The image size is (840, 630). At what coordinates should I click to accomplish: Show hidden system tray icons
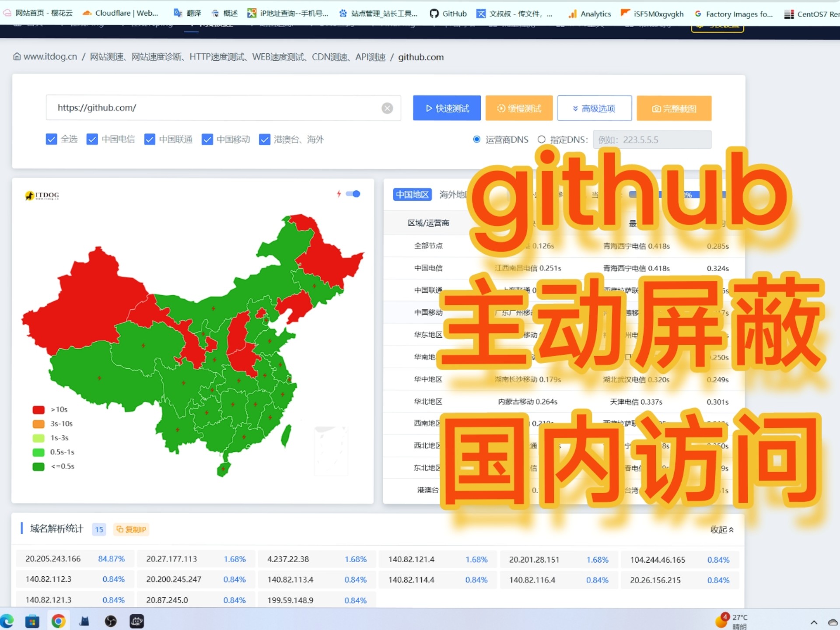[x=814, y=622]
